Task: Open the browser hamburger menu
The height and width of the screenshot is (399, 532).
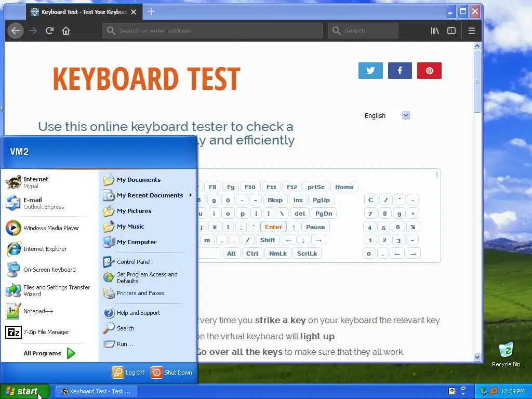Action: coord(472,31)
